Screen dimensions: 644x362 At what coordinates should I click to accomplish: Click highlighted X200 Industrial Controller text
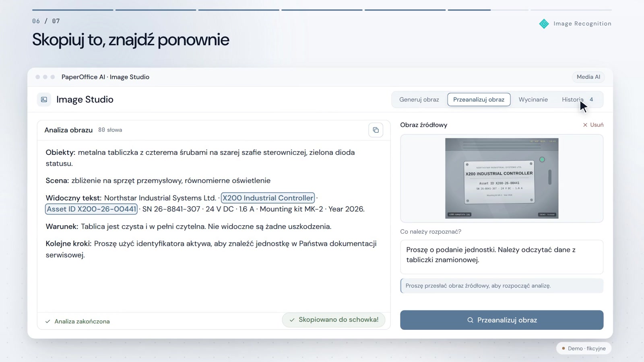tap(268, 198)
